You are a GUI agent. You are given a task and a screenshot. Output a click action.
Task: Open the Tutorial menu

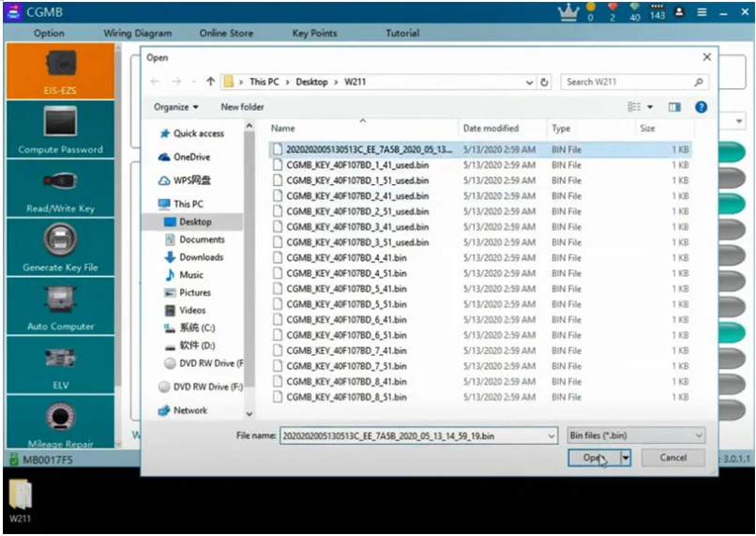[x=402, y=33]
